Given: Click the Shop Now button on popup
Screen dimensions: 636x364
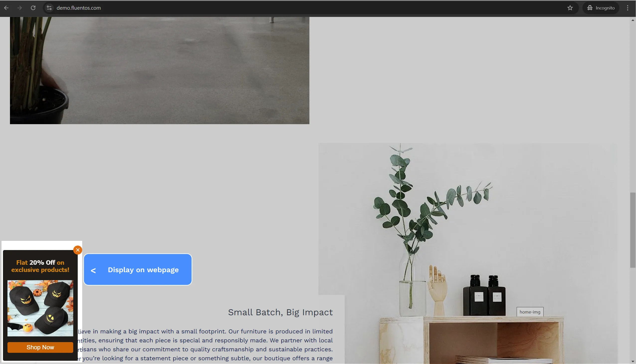Looking at the screenshot, I should click(40, 347).
